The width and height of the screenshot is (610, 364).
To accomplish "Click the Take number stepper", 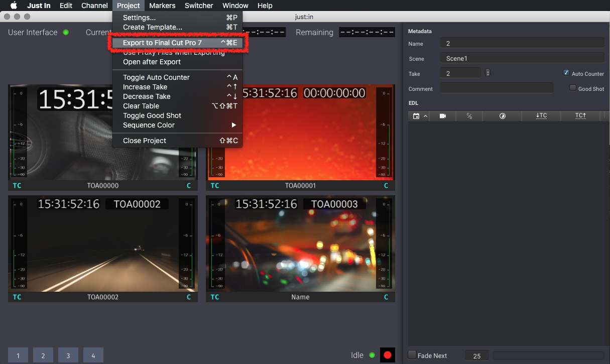I will tap(487, 73).
